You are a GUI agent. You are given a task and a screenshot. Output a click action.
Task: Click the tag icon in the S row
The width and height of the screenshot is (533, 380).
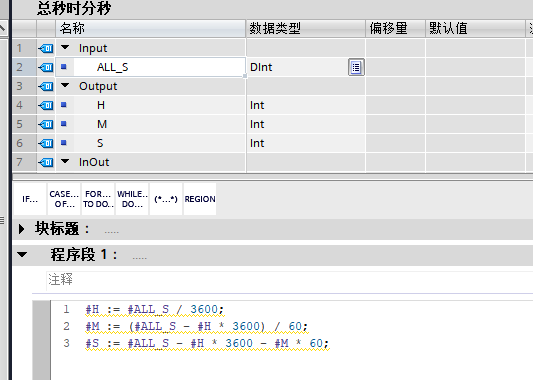coord(46,143)
